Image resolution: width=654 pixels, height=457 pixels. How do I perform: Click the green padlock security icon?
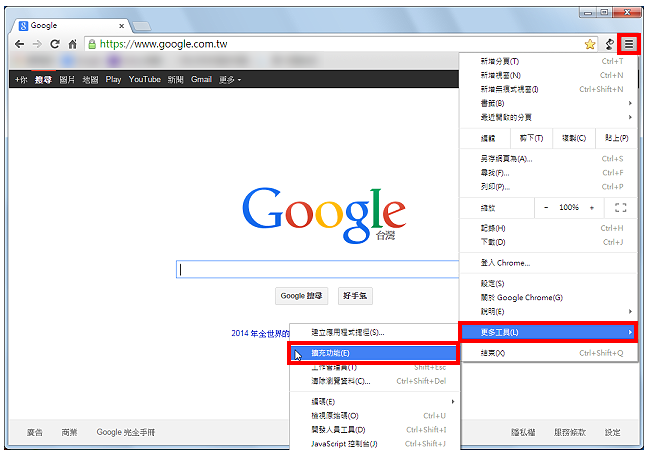[92, 44]
